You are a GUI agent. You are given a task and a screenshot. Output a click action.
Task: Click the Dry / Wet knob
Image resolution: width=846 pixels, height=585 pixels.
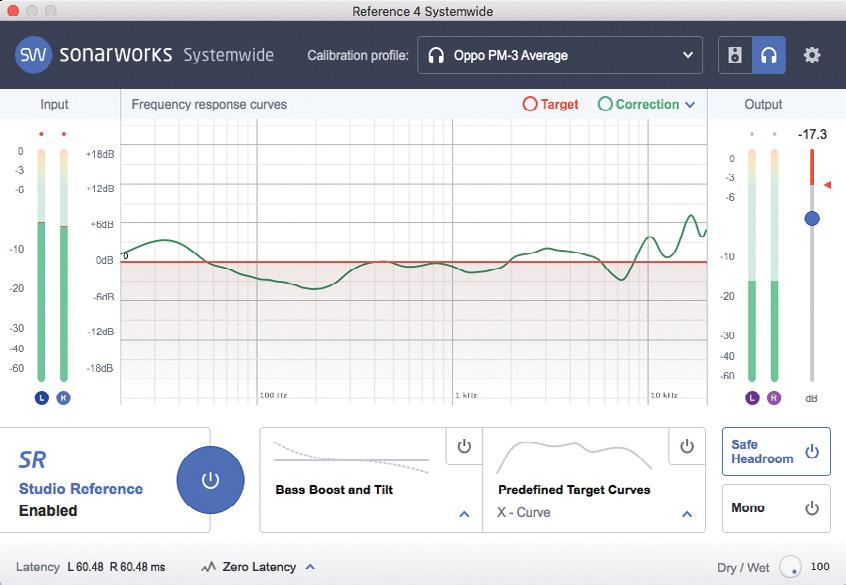790,567
